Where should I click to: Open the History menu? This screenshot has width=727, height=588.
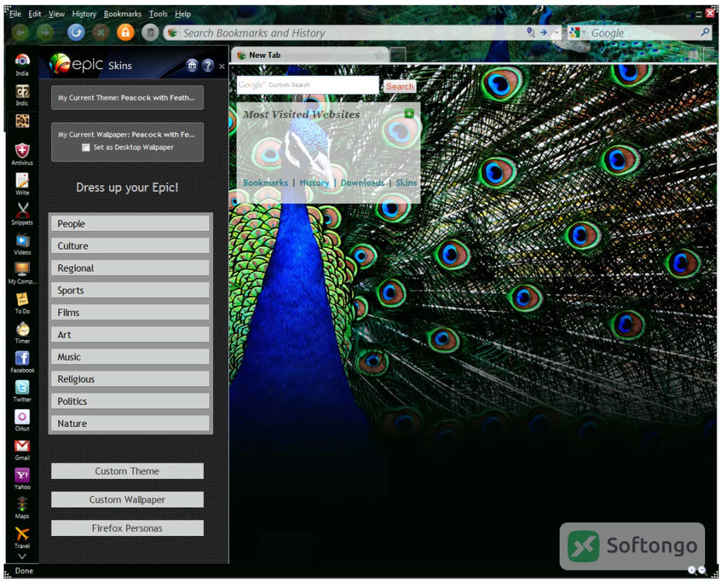84,14
